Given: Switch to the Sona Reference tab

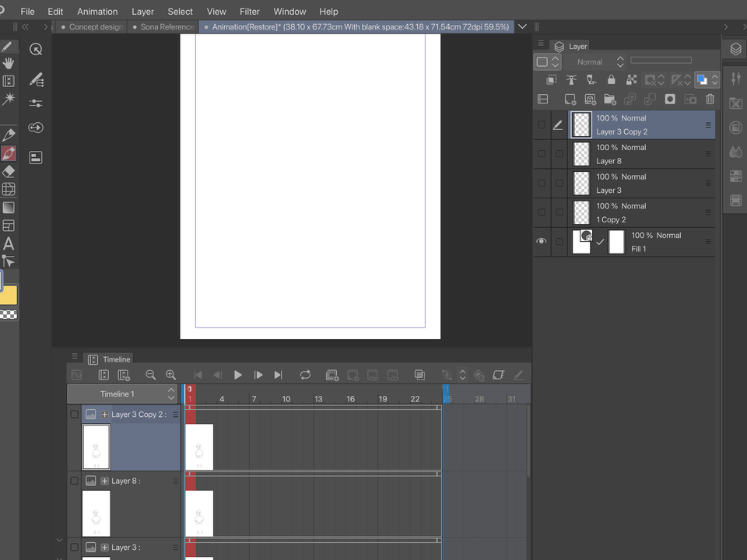Looking at the screenshot, I should pos(167,26).
